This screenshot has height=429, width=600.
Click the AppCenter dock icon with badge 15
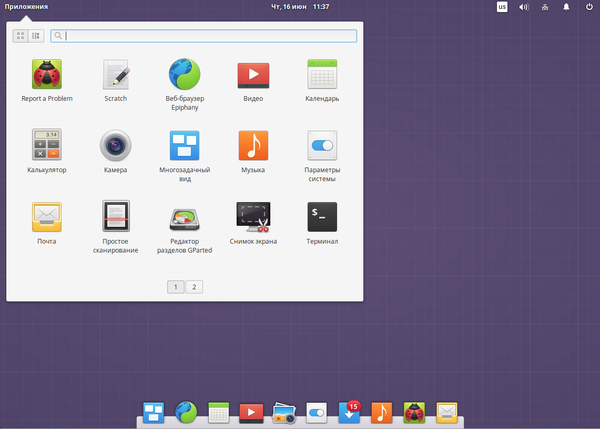pyautogui.click(x=350, y=412)
